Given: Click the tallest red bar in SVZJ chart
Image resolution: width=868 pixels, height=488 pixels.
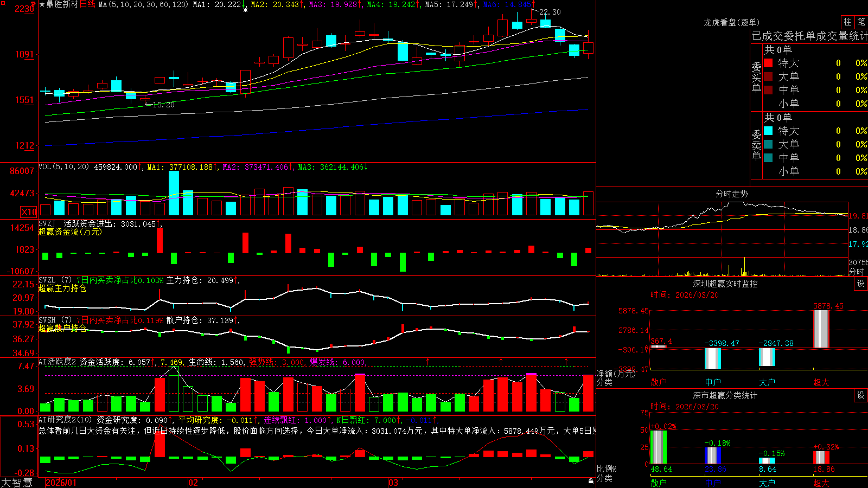Looking at the screenshot, I should pyautogui.click(x=159, y=240).
